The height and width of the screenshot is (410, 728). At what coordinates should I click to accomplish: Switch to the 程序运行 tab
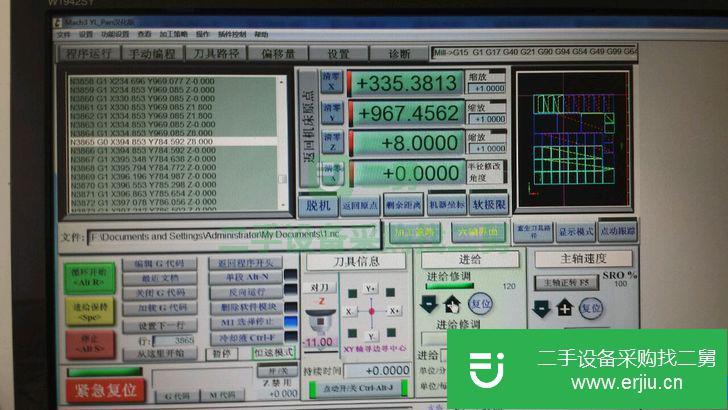click(90, 53)
